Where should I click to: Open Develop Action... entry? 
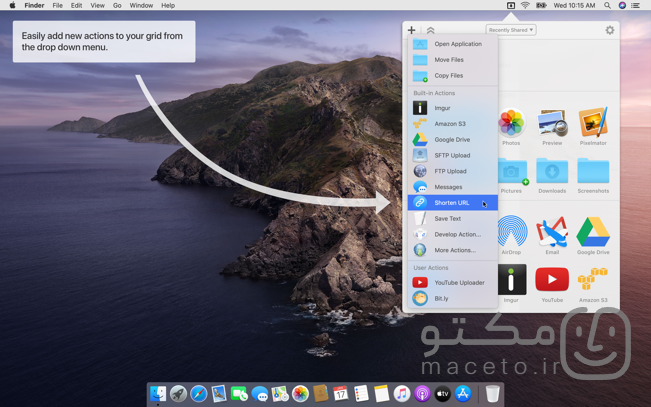pos(453,234)
